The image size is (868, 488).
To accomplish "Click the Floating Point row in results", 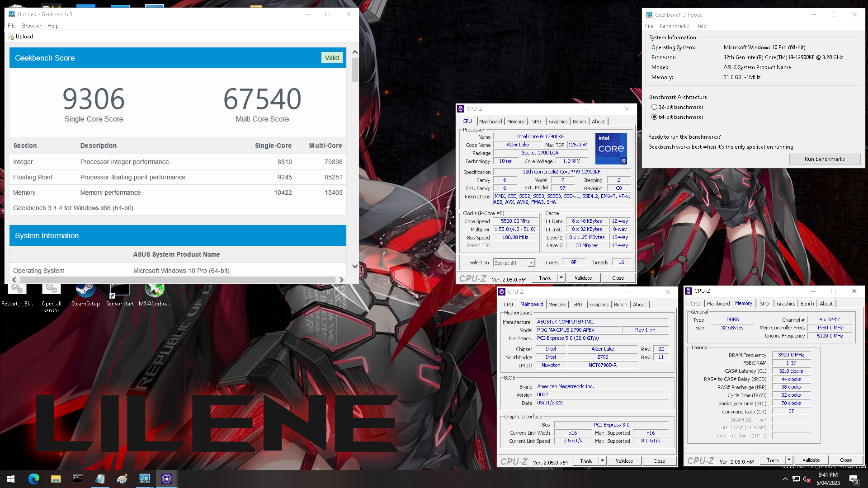I will [178, 177].
